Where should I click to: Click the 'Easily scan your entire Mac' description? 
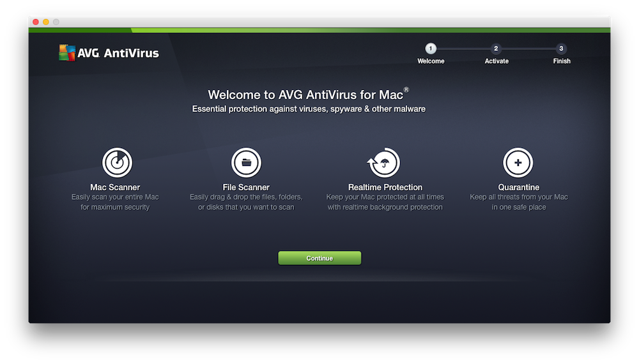tap(115, 202)
